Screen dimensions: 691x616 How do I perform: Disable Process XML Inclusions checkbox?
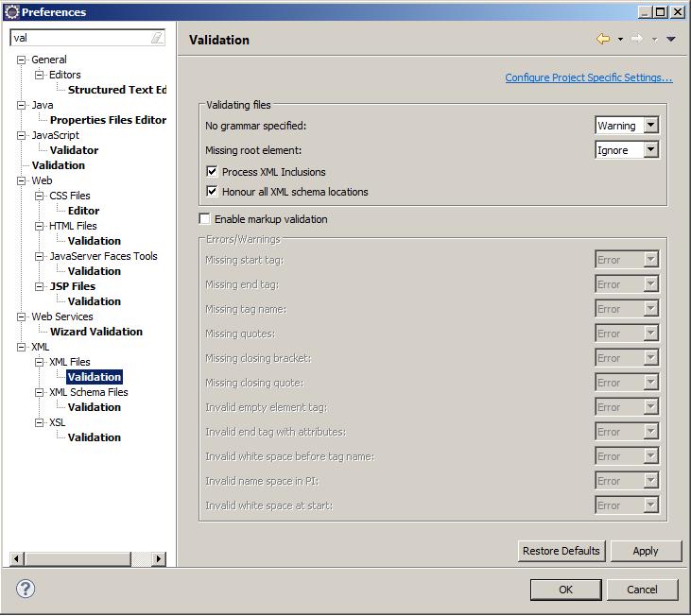[212, 172]
